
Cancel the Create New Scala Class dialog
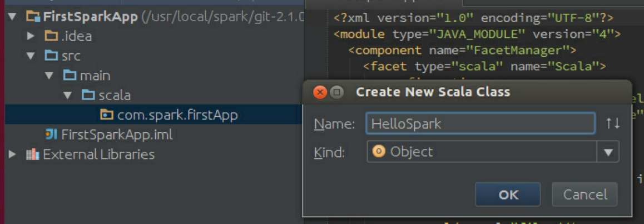584,195
